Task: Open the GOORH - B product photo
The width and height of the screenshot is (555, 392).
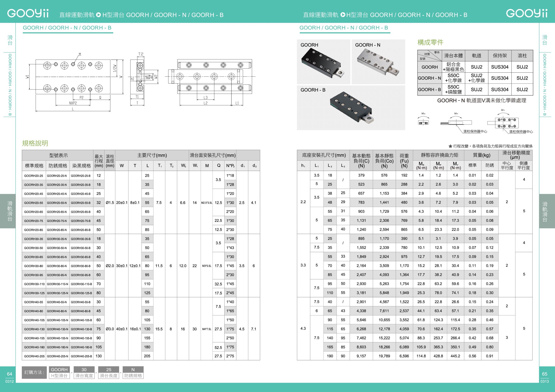Action: pyautogui.click(x=351, y=108)
